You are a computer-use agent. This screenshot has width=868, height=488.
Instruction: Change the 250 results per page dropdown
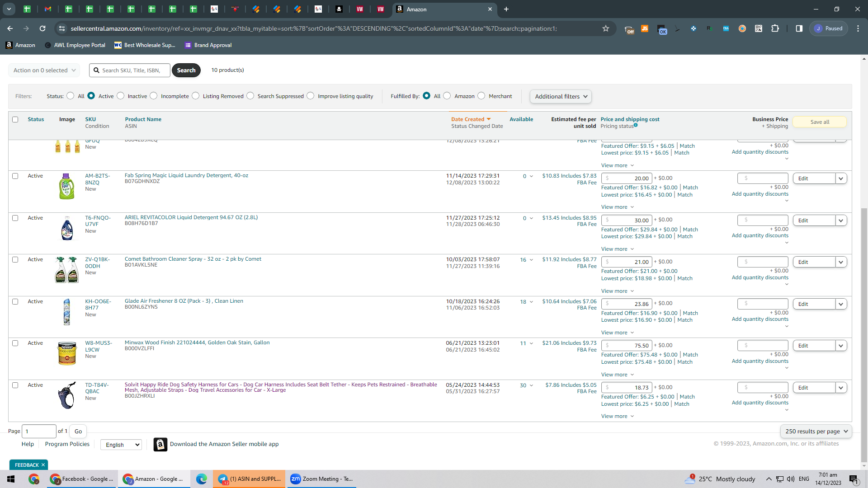[816, 431]
